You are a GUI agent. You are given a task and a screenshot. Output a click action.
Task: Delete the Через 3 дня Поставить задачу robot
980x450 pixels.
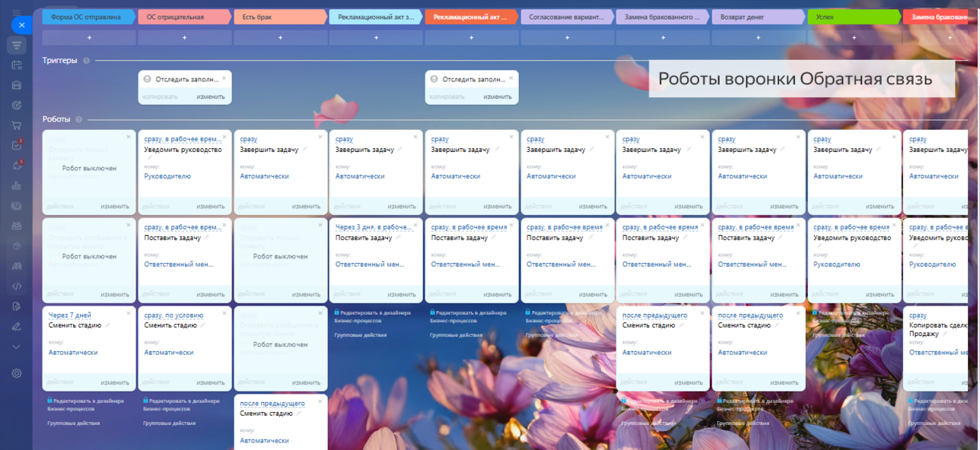coord(415,225)
